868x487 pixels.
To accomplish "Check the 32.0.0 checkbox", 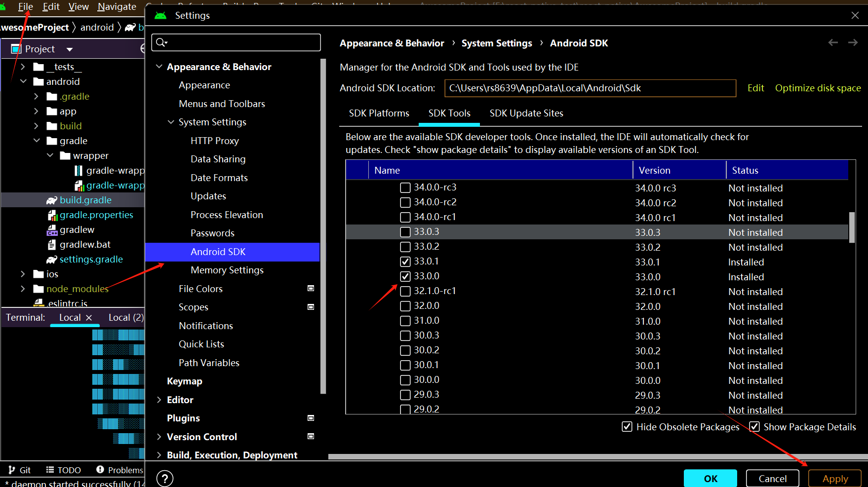I will (405, 306).
